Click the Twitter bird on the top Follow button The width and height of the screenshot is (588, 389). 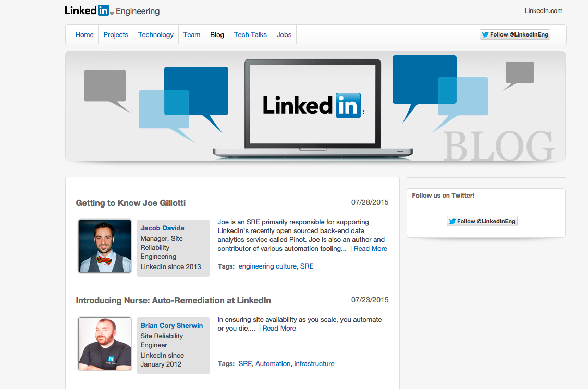[x=486, y=34]
